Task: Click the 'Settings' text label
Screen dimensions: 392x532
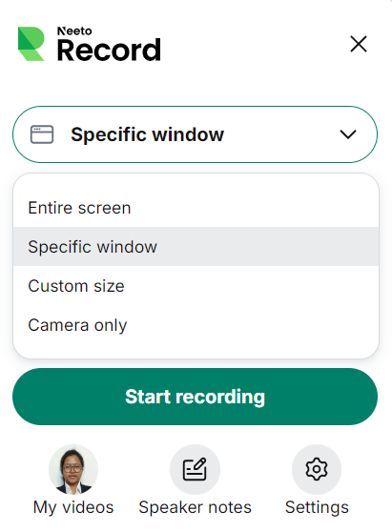Action: click(317, 507)
